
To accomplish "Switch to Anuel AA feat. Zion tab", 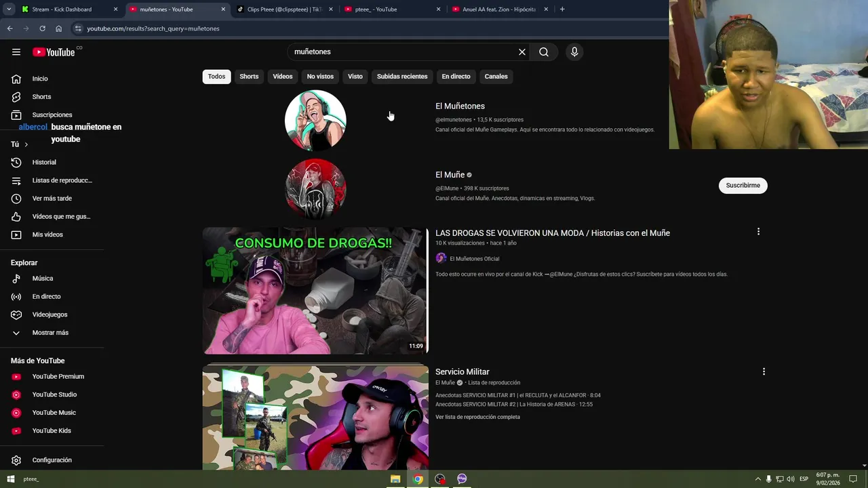I will click(x=500, y=9).
